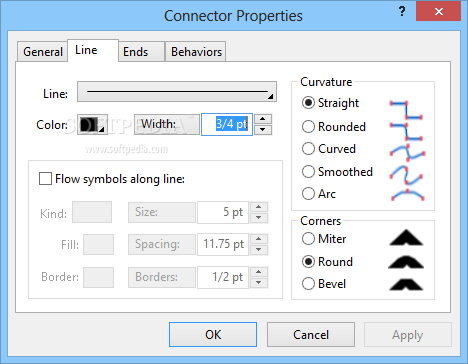Increase Spacing value with up arrow
468x364 pixels.
259,239
